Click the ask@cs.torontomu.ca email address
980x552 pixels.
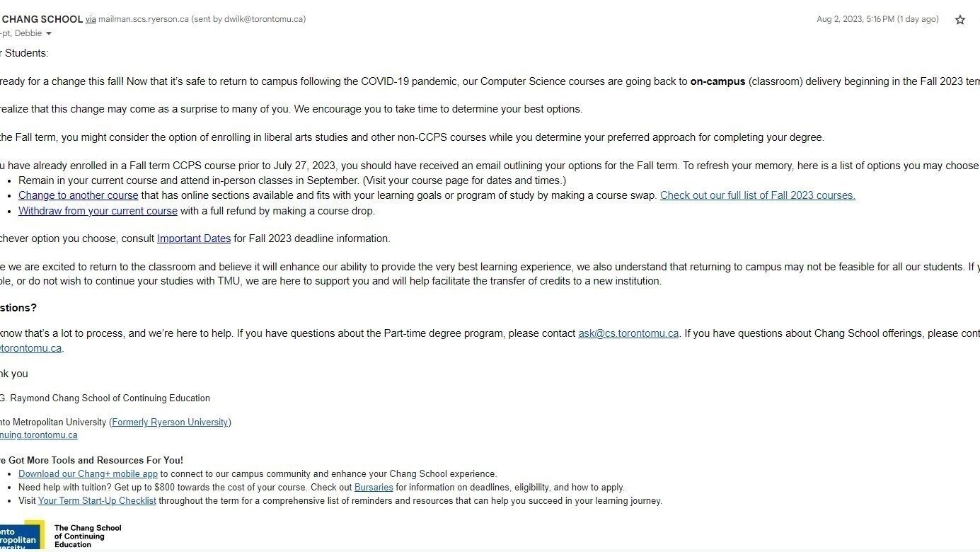[628, 333]
